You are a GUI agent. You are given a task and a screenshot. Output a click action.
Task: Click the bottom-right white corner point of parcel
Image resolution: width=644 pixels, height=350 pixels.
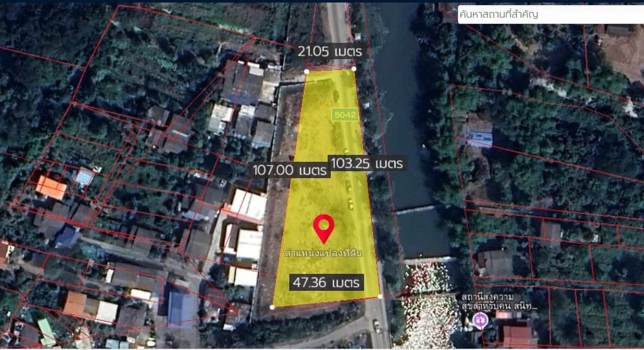380,295
